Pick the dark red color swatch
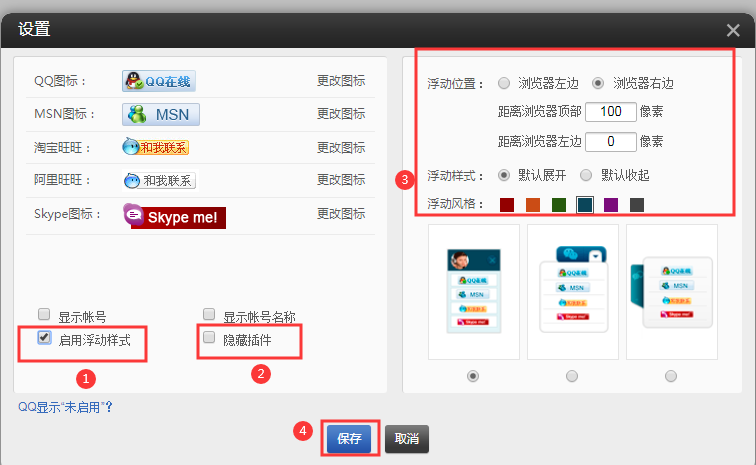This screenshot has height=465, width=756. [507, 205]
